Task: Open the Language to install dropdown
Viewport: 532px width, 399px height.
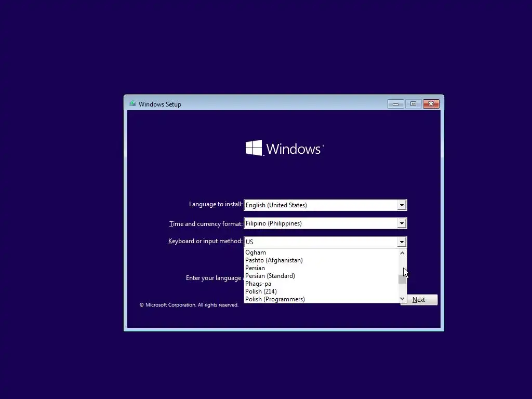Action: point(402,205)
